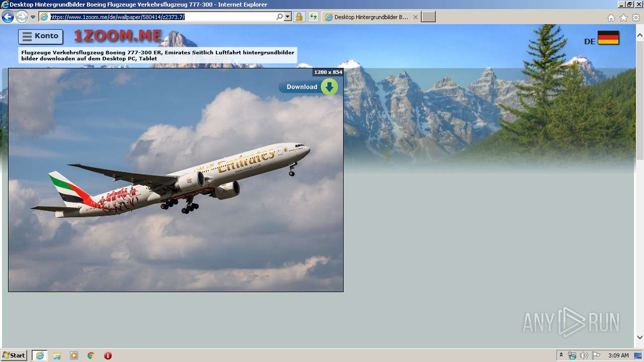The image size is (644, 362).
Task: Refresh the page with the reload icon
Action: pyautogui.click(x=313, y=17)
